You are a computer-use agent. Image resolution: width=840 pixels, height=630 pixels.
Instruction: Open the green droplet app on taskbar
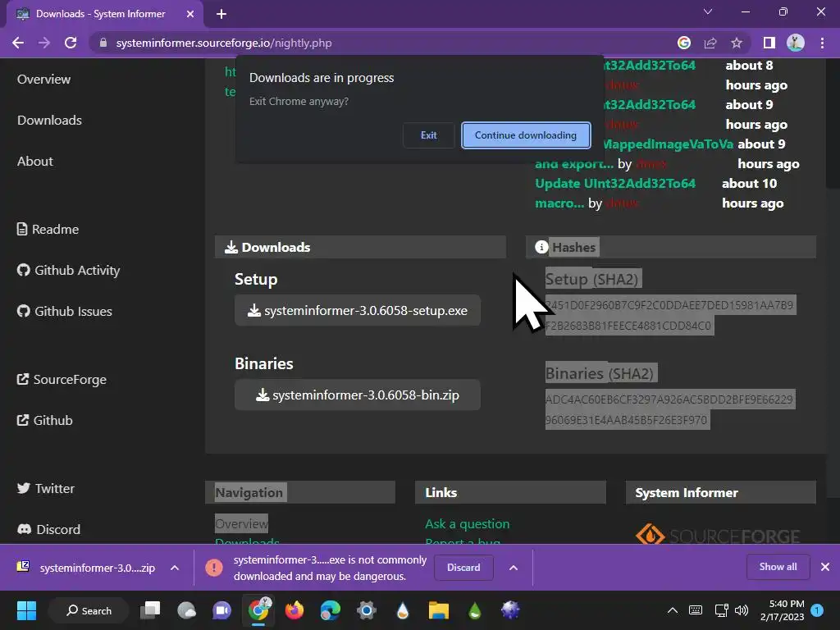475,610
